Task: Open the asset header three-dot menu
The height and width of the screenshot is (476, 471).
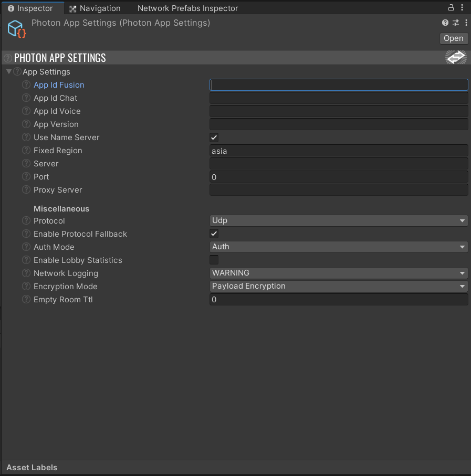Action: [x=466, y=23]
